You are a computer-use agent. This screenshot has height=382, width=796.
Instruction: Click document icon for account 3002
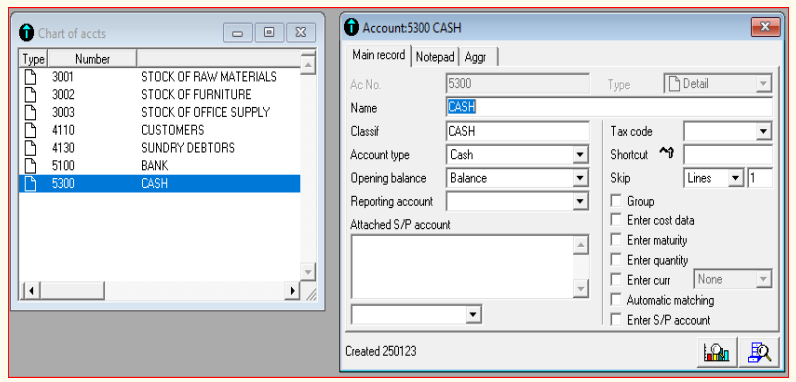click(31, 94)
